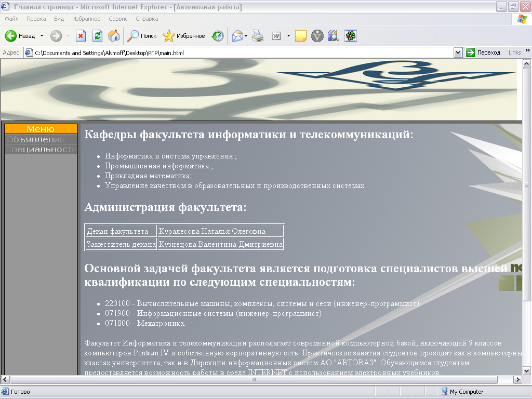Open the Вид menu

(x=59, y=19)
